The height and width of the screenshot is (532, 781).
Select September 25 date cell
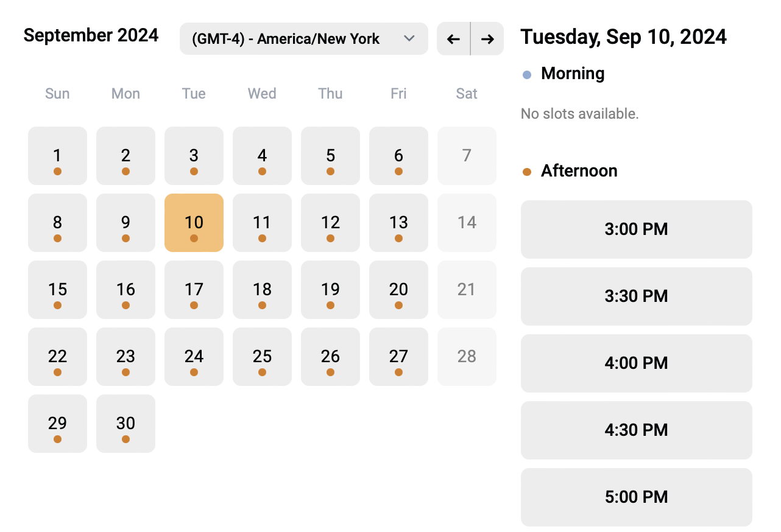pos(262,357)
